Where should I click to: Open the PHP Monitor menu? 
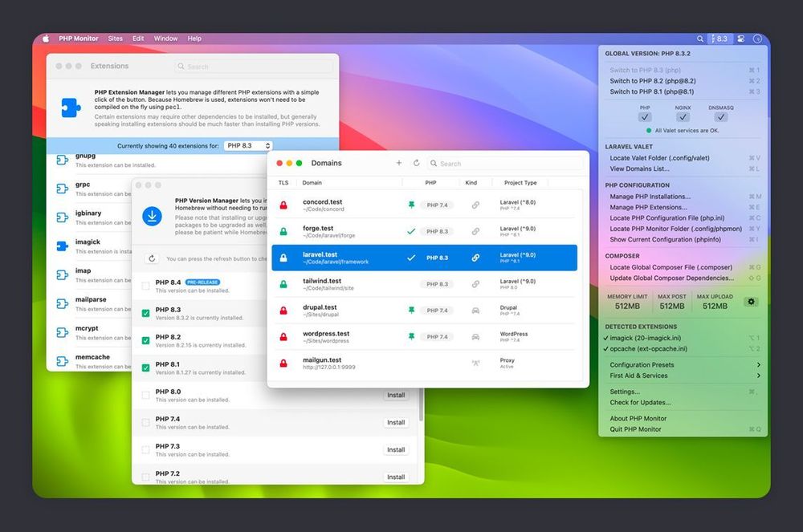coord(79,39)
